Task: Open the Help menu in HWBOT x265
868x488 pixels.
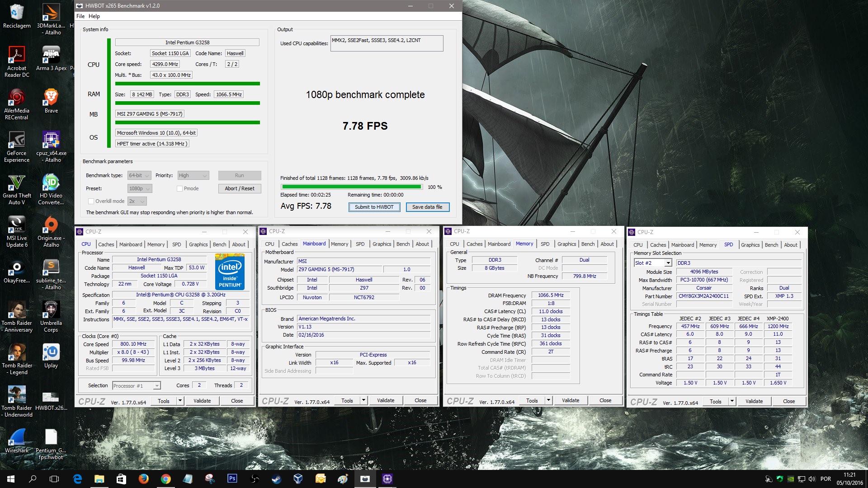Action: (94, 16)
